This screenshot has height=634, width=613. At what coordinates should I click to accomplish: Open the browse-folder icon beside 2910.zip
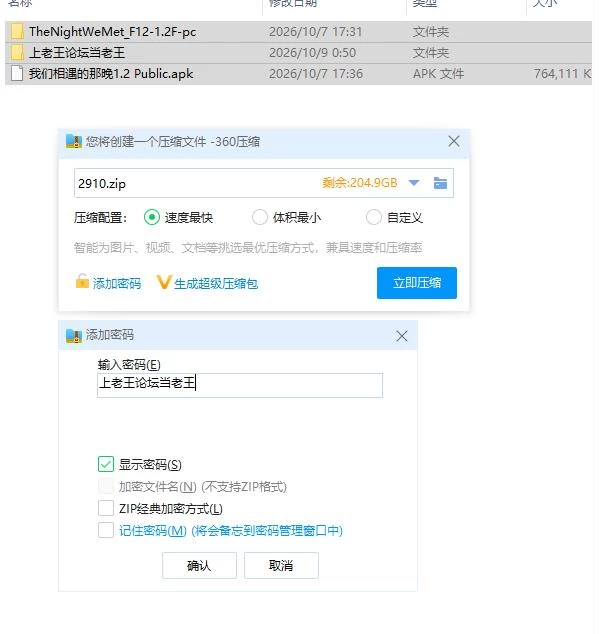point(440,183)
